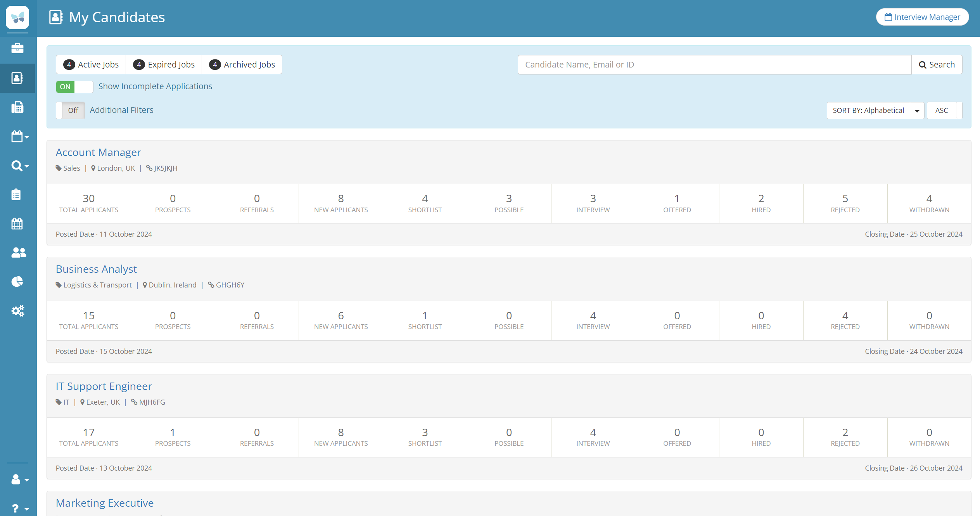Open the pie chart reports icon
The height and width of the screenshot is (516, 980).
[17, 281]
